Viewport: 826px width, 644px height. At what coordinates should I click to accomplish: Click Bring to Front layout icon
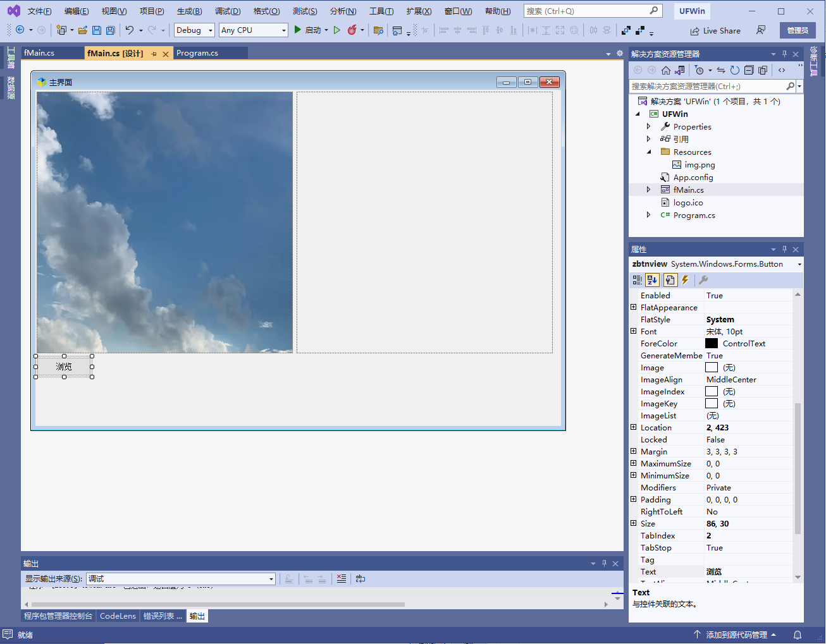tap(626, 30)
